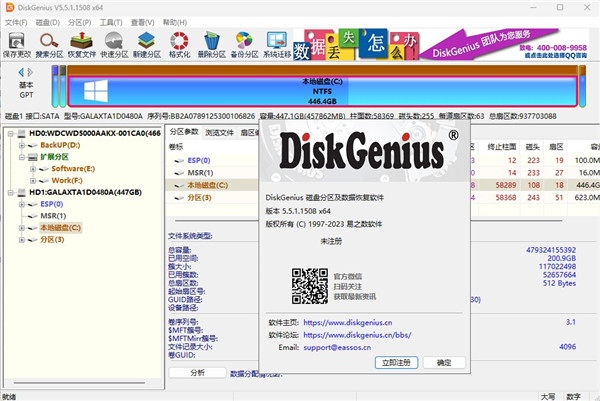
Task: Switch to the 浏览文件 tab
Action: [x=219, y=132]
